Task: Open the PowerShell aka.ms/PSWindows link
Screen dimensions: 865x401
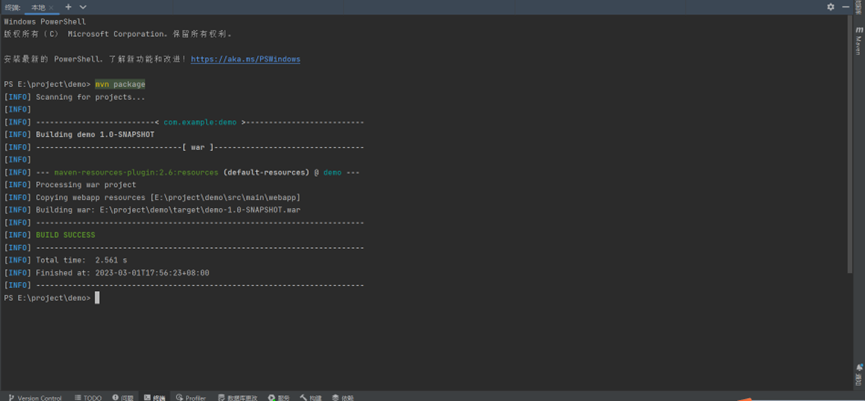Action: 245,59
